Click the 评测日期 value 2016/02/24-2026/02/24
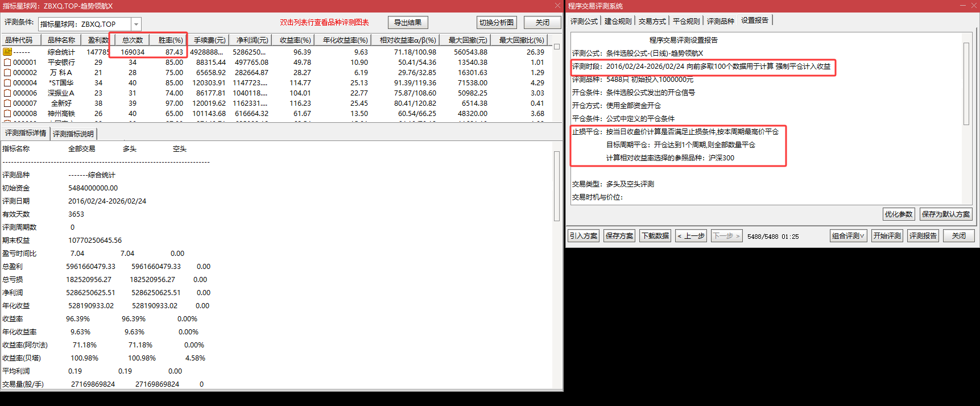The height and width of the screenshot is (406, 980). pyautogui.click(x=107, y=201)
